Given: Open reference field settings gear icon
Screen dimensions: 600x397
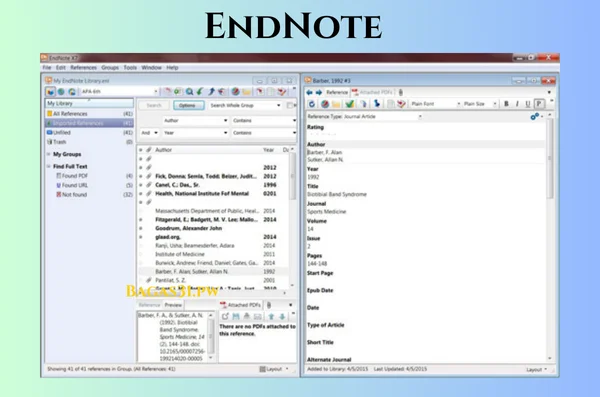Looking at the screenshot, I should click(535, 116).
